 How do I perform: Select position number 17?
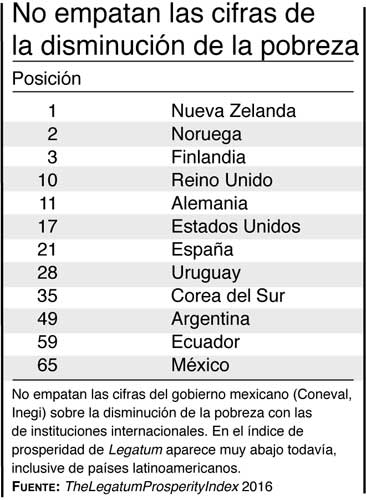tap(48, 226)
